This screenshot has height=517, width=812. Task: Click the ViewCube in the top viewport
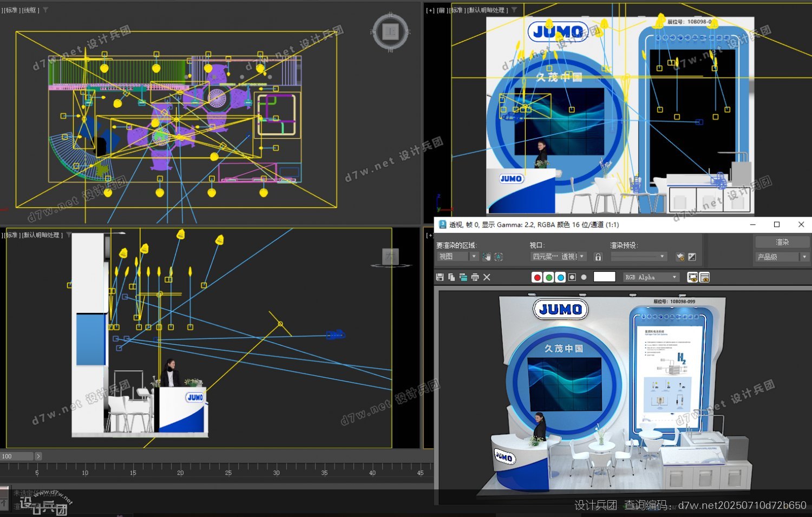coord(390,31)
